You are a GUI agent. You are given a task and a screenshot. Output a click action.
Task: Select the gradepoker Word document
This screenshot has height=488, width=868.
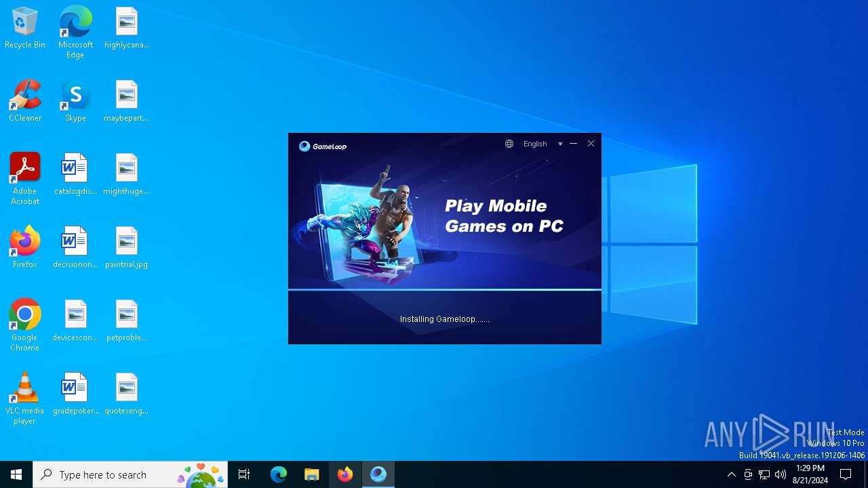75,394
